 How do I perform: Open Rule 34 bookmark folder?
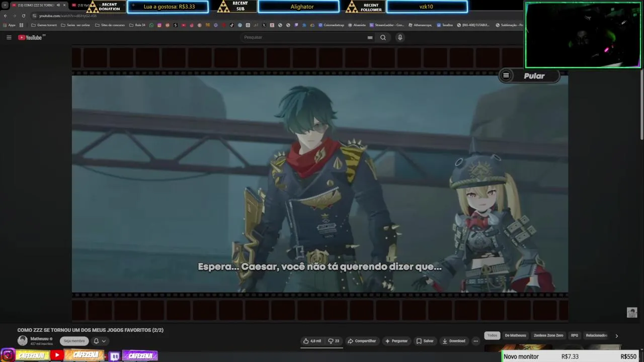pos(137,25)
